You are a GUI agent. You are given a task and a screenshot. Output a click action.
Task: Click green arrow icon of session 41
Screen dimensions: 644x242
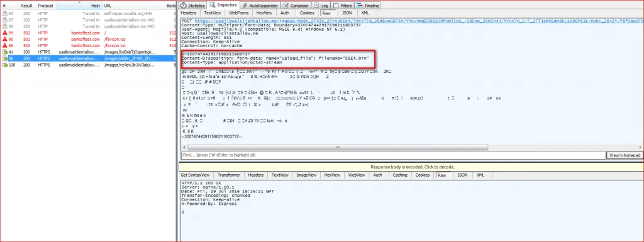5,52
